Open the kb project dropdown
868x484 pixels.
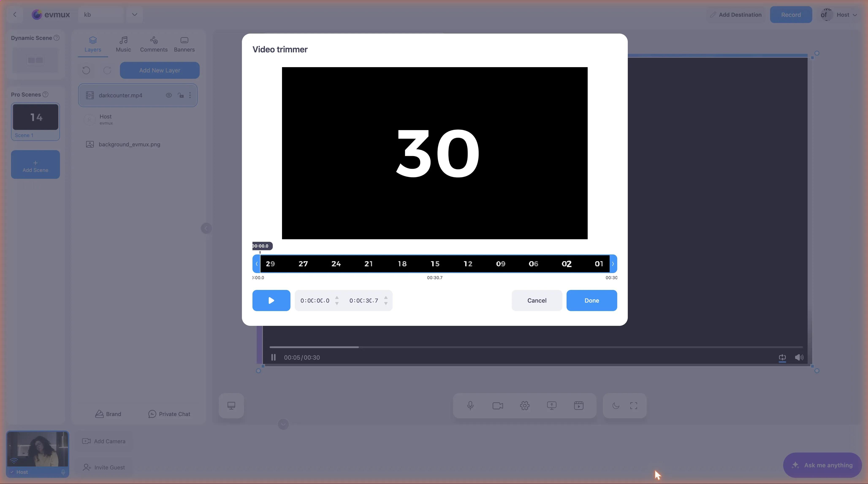click(x=134, y=15)
